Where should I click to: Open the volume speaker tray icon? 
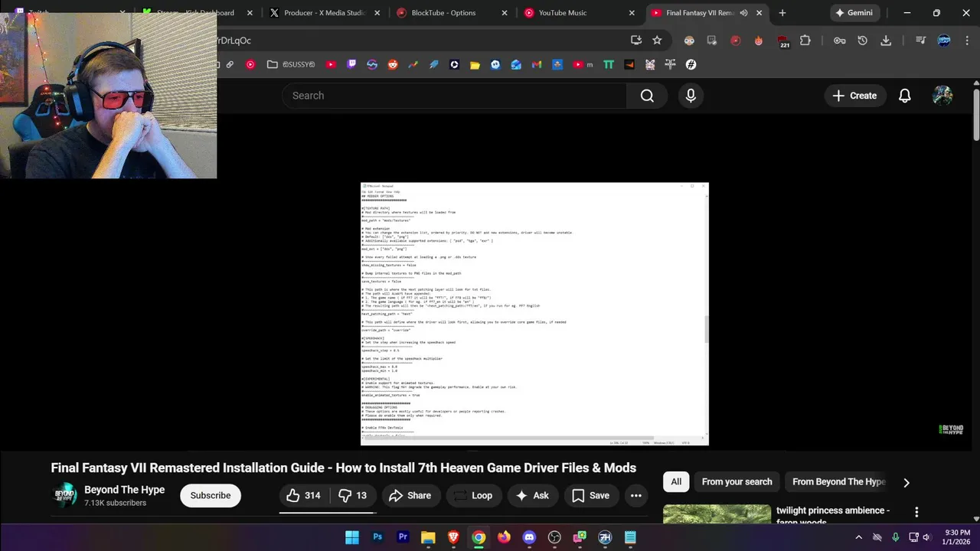[x=926, y=537]
